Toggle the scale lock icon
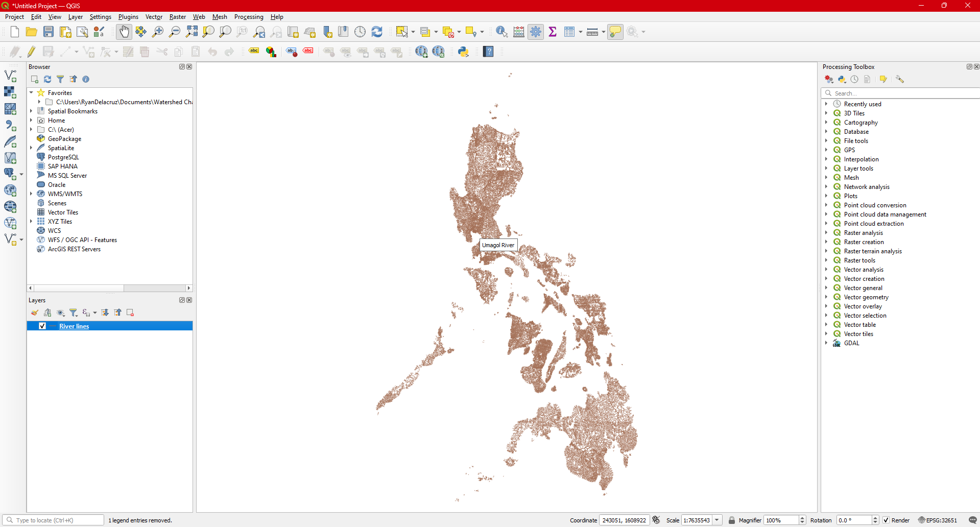The width and height of the screenshot is (980, 527). tap(732, 520)
